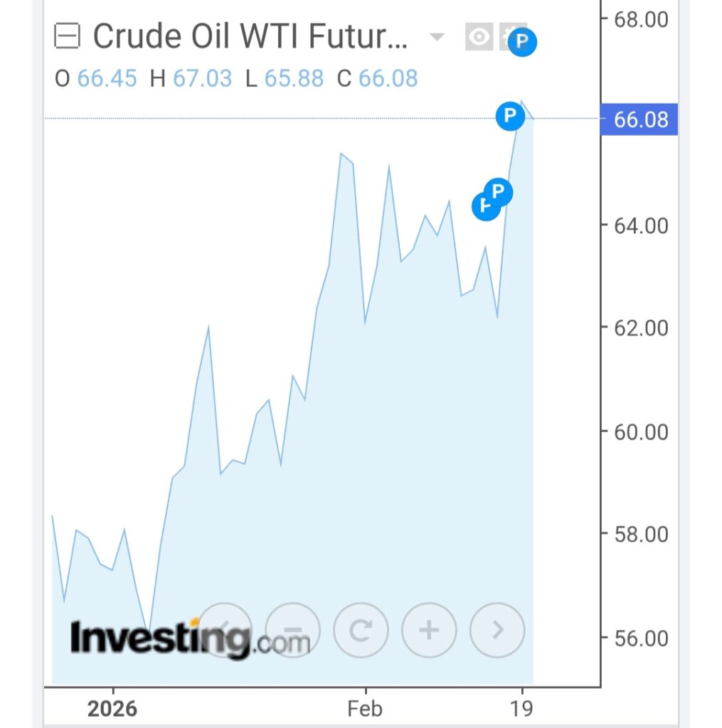Click the Crude Oil WTI Futures title text
722x728 pixels.
pos(250,37)
